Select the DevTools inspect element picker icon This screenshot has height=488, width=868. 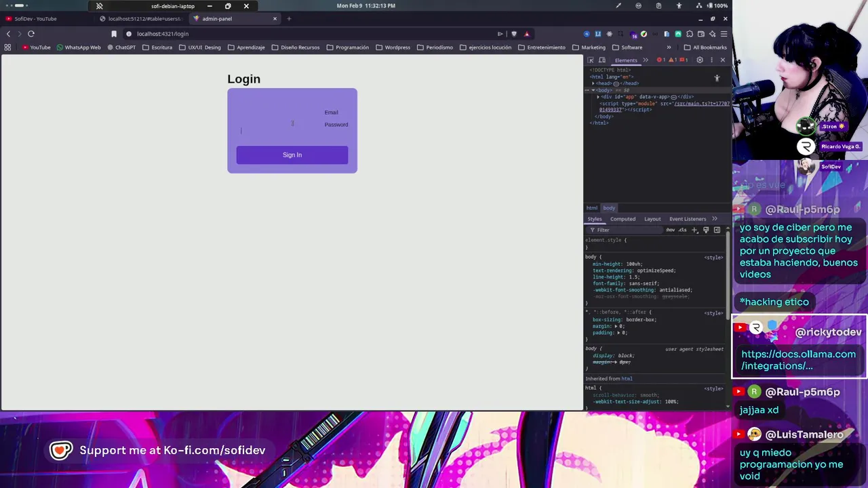pos(591,60)
